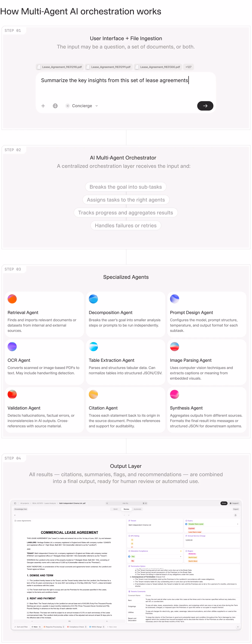Submit the prompt with the arrow button

tap(205, 106)
